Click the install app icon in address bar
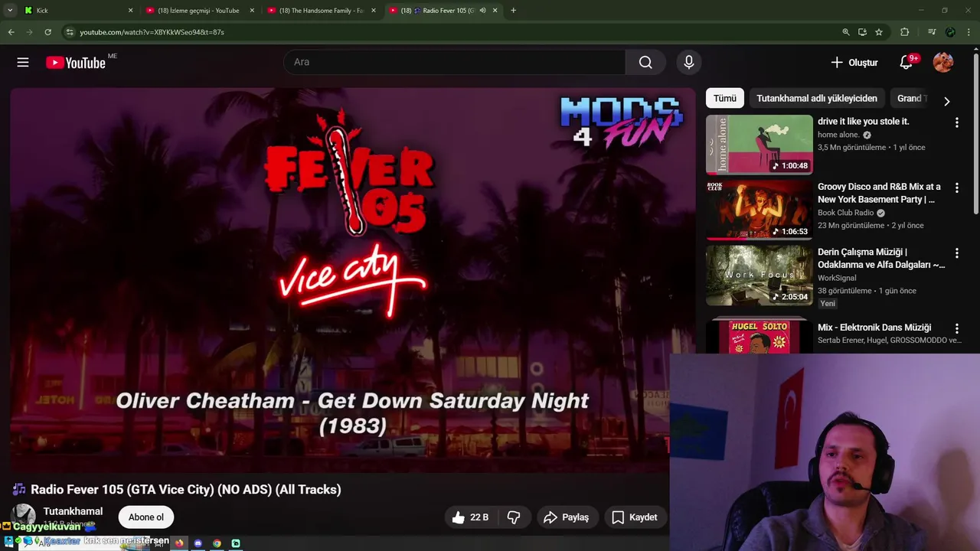The image size is (980, 551). 862,32
